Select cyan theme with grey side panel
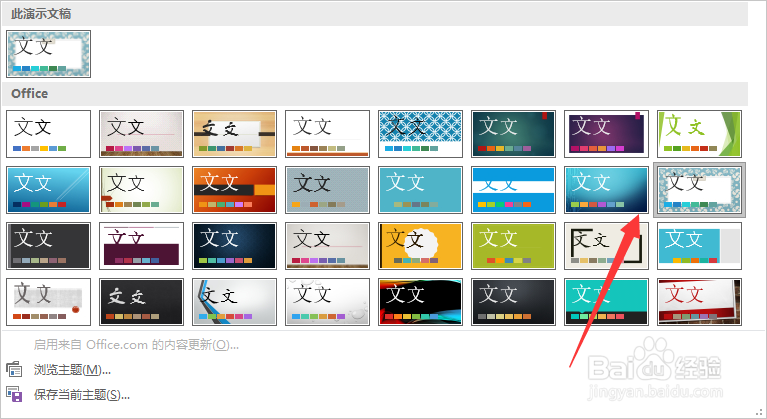 tap(699, 245)
